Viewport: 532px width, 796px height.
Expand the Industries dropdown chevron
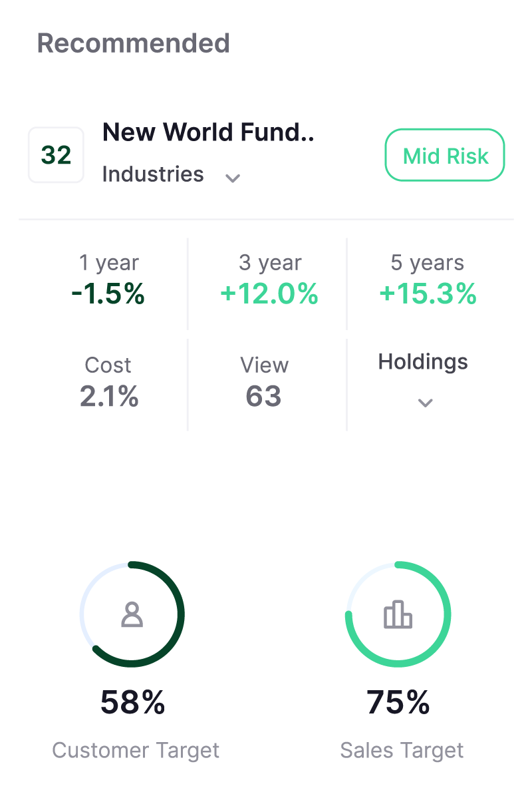(x=232, y=178)
